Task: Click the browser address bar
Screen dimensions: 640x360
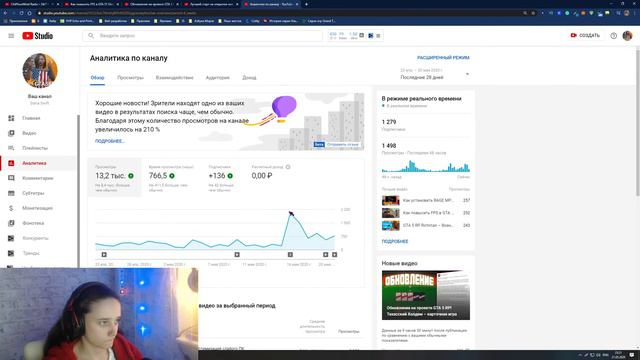Action: (x=278, y=13)
